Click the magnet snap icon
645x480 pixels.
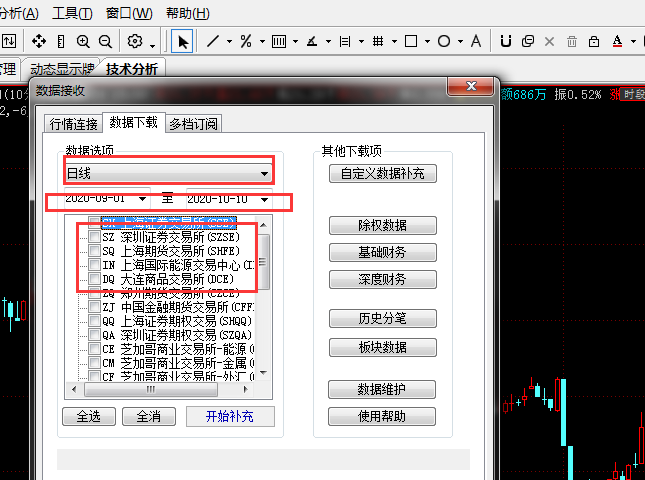pos(505,41)
